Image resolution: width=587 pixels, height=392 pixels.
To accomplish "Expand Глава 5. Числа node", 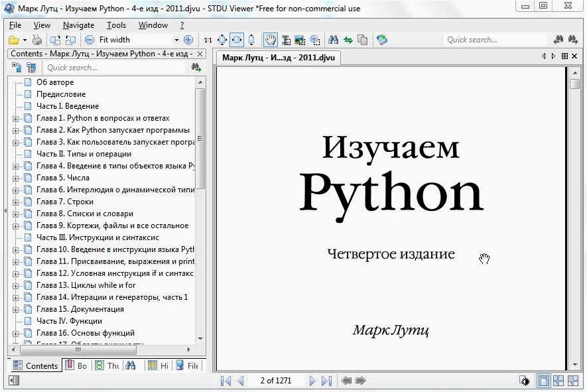I will (x=15, y=178).
